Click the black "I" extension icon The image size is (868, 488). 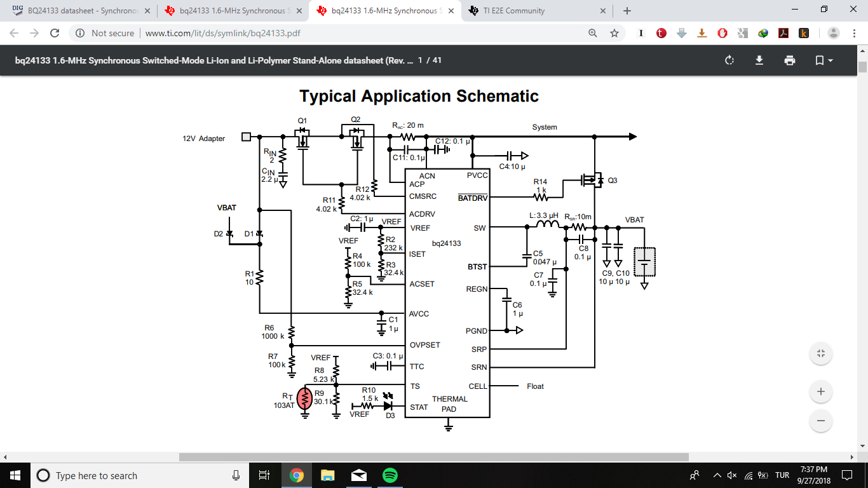click(641, 33)
